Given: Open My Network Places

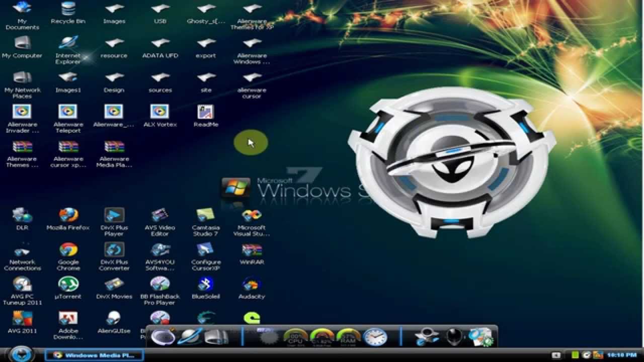Looking at the screenshot, I should [22, 84].
